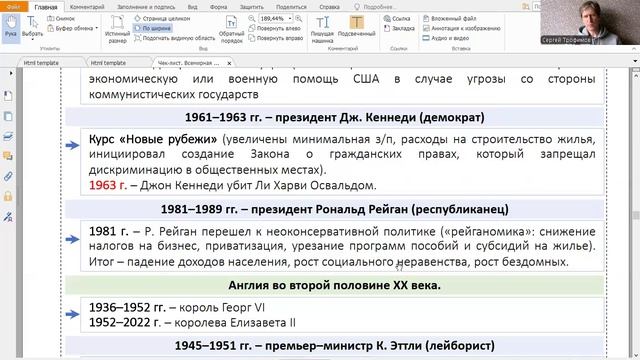Collapse the ribbon with the chevron
Screen dimensions: 640x360
[635, 49]
